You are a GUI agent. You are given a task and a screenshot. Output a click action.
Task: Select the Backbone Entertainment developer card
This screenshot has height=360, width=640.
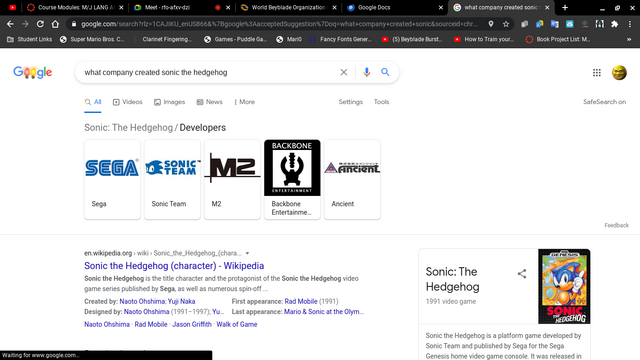[x=292, y=179]
